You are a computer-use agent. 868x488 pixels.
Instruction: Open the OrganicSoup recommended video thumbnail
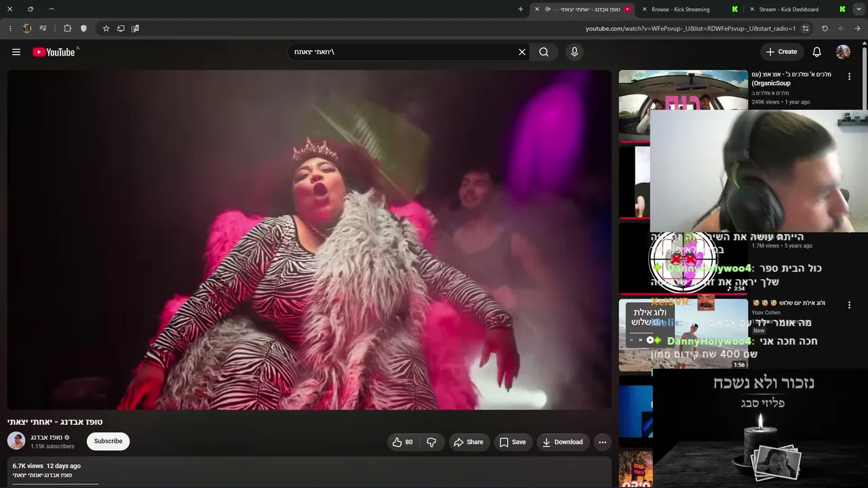683,90
